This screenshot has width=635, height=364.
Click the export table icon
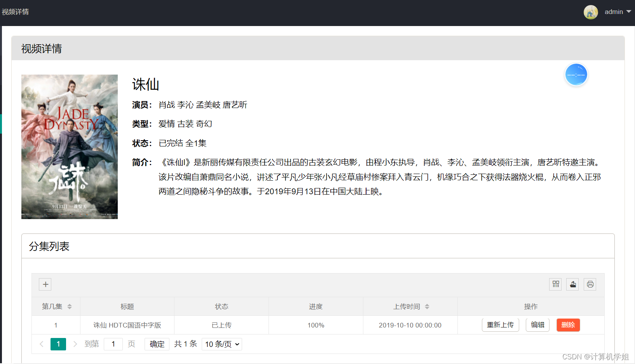click(572, 284)
